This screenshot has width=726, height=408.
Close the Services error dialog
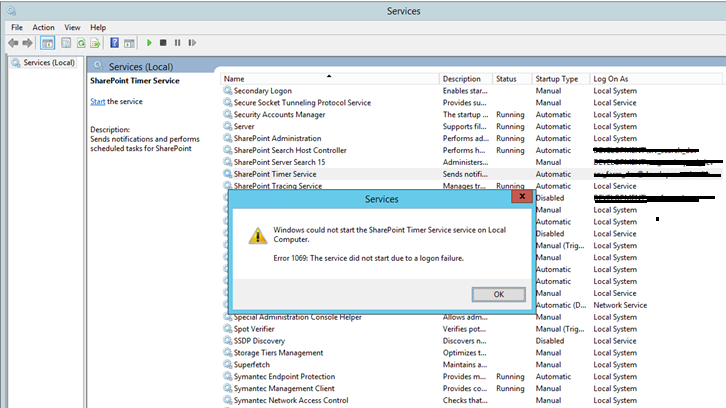[522, 196]
